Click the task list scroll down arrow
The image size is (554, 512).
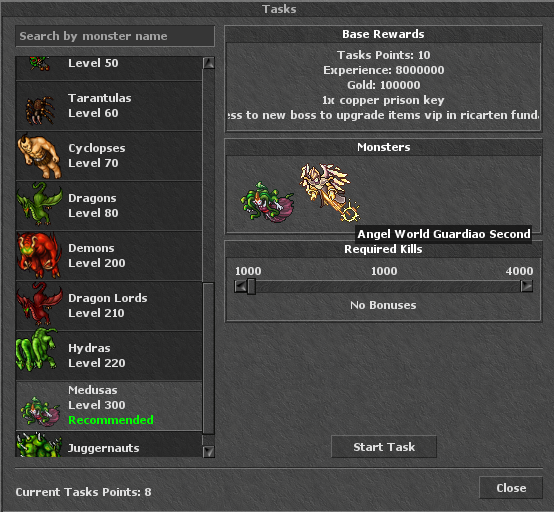tap(209, 451)
